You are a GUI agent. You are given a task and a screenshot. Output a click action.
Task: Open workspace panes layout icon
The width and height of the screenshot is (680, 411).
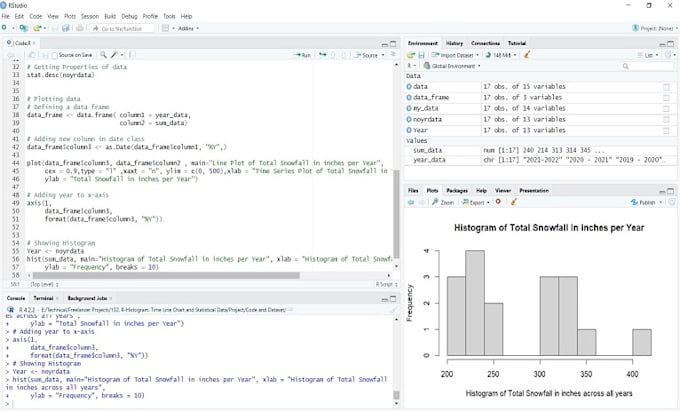tap(165, 28)
